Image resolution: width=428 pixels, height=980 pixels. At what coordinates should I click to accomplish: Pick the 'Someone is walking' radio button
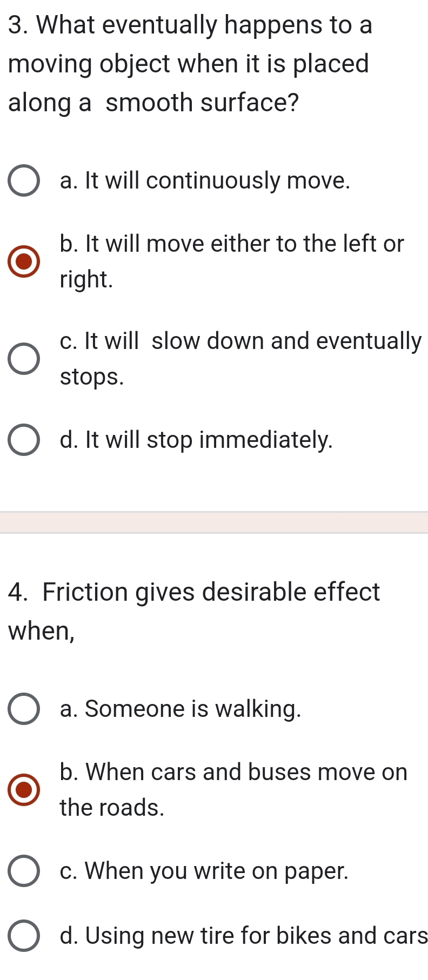point(24,709)
